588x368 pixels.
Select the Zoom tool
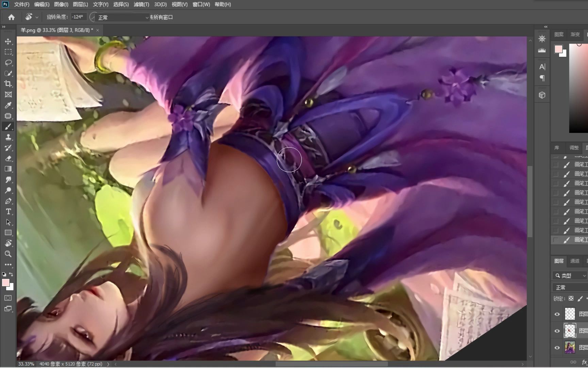[8, 254]
